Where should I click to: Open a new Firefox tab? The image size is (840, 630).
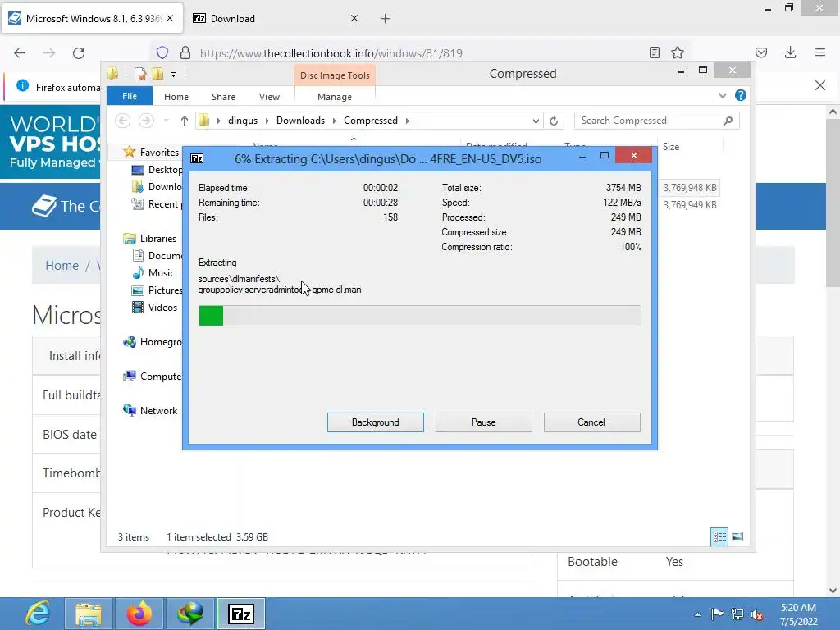tap(386, 19)
